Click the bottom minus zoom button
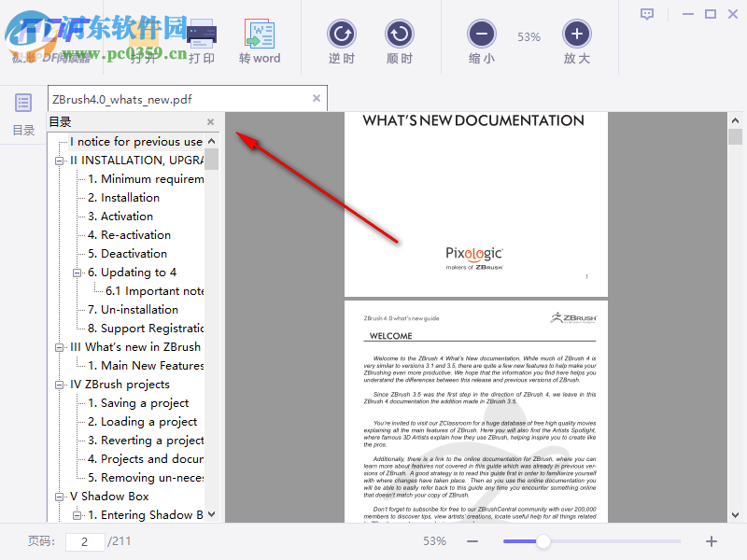The width and height of the screenshot is (747, 560). click(x=472, y=541)
